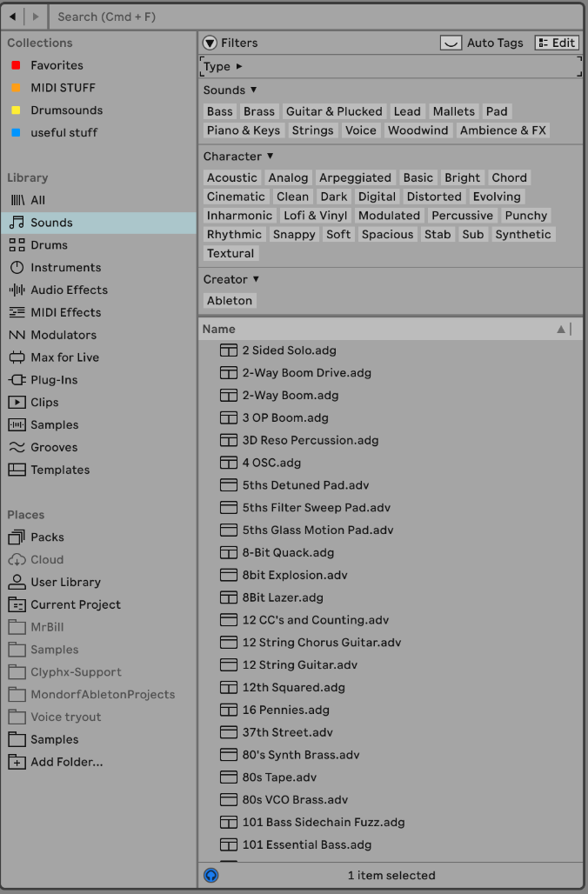Toggle the Bass sound filter tag

220,111
